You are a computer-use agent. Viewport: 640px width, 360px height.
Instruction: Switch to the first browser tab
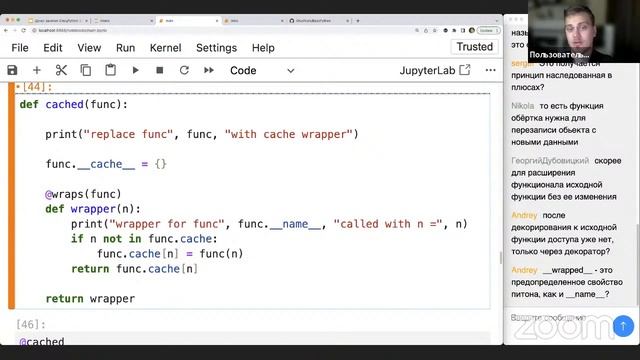point(57,20)
